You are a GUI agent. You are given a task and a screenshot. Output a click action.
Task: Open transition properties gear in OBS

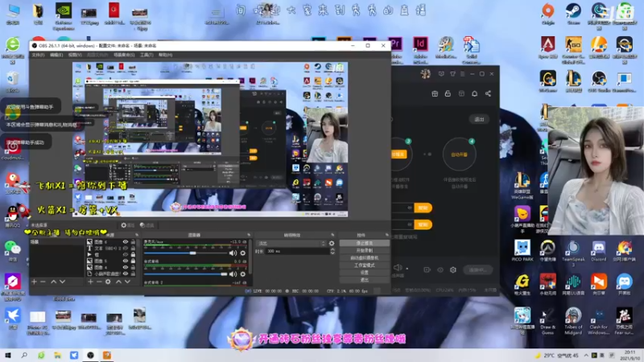coord(332,244)
